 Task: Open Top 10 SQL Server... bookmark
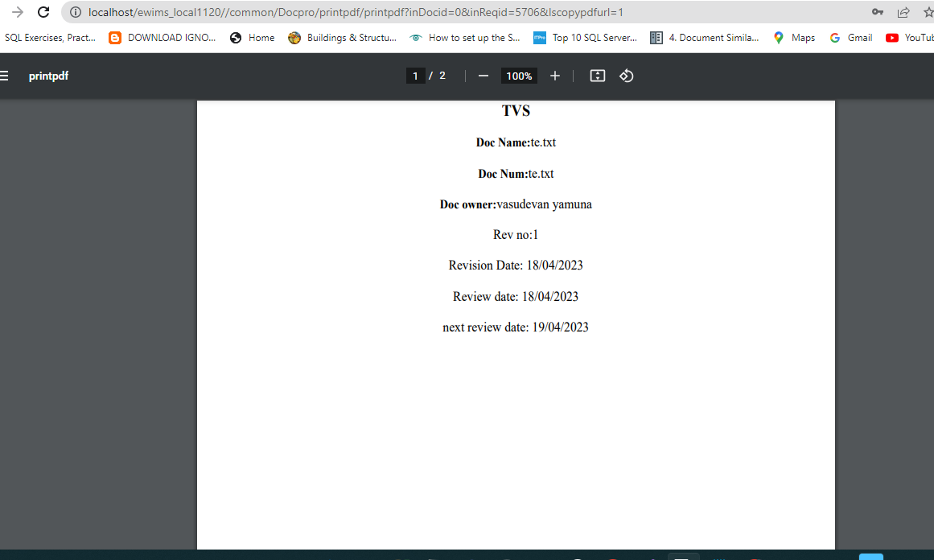[585, 38]
